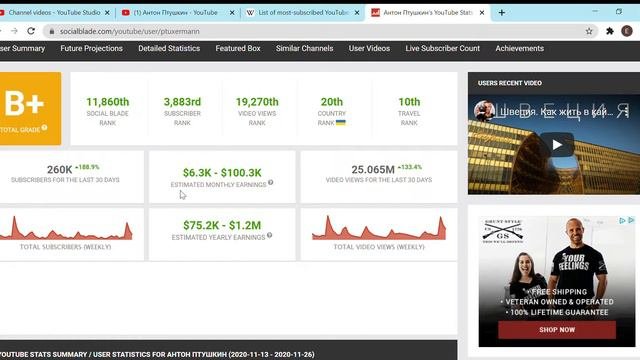Open User Videos page
This screenshot has width=640, height=360.
tap(369, 48)
